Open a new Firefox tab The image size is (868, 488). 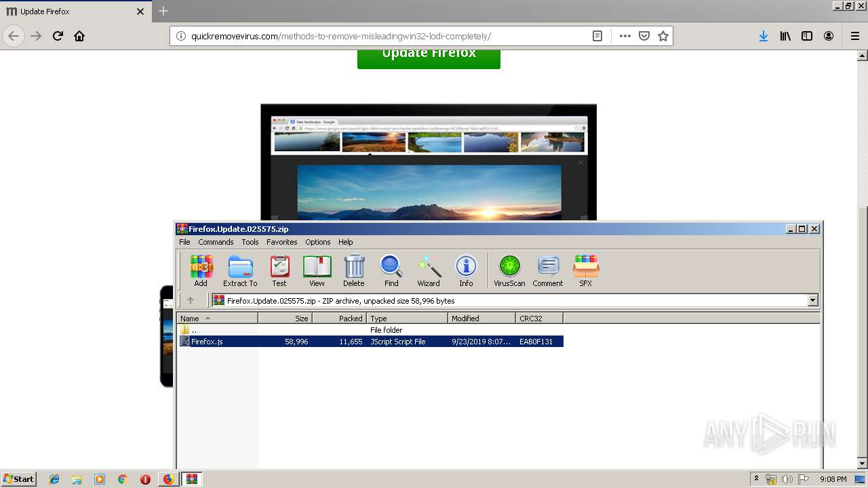(163, 12)
